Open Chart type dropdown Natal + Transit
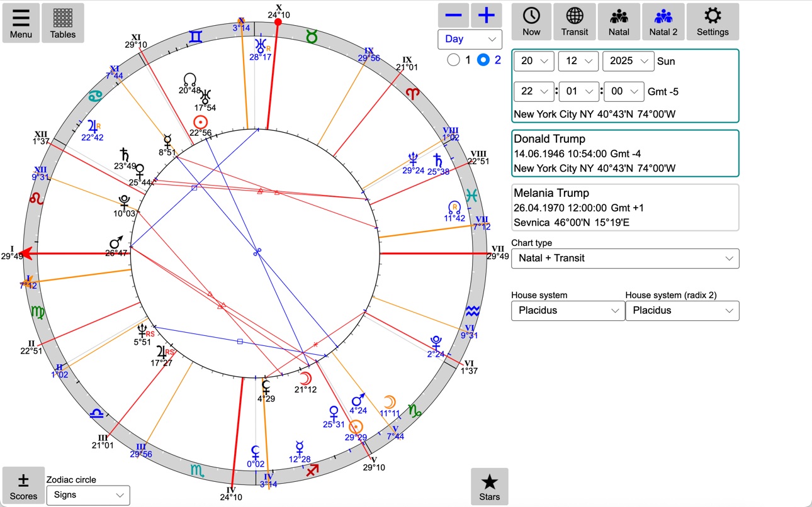 coord(625,258)
